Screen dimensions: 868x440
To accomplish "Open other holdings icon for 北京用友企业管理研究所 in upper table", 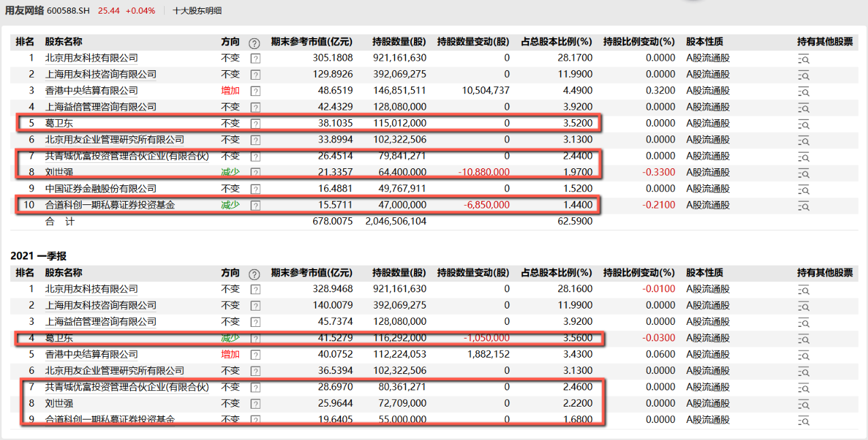I will click(x=803, y=140).
